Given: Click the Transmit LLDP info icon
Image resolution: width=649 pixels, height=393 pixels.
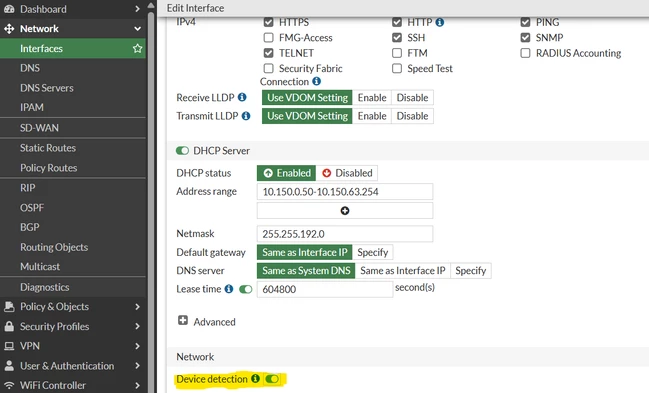Looking at the screenshot, I should coord(246,116).
